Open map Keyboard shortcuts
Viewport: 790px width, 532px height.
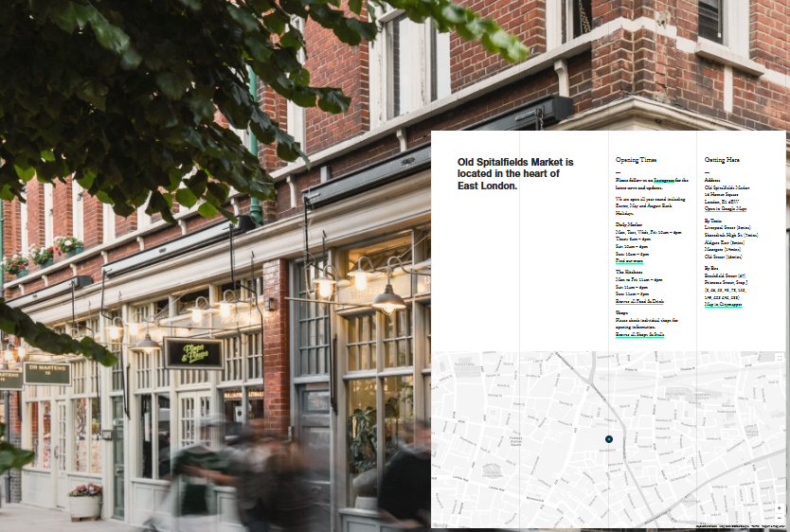tap(708, 526)
